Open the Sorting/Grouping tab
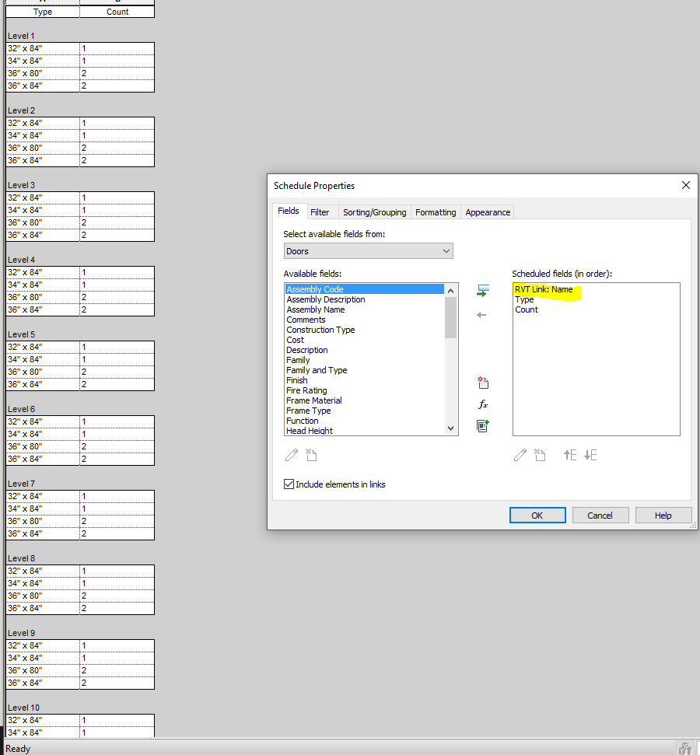This screenshot has height=755, width=700. click(x=375, y=212)
